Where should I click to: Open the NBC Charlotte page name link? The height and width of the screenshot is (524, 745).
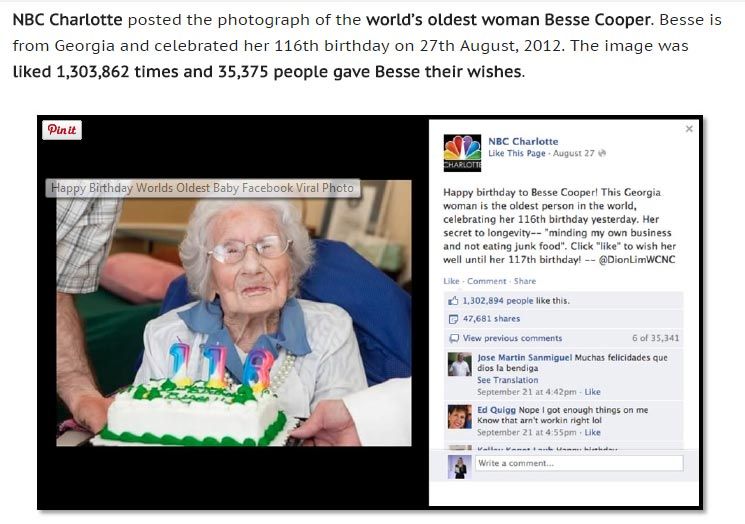pos(523,141)
